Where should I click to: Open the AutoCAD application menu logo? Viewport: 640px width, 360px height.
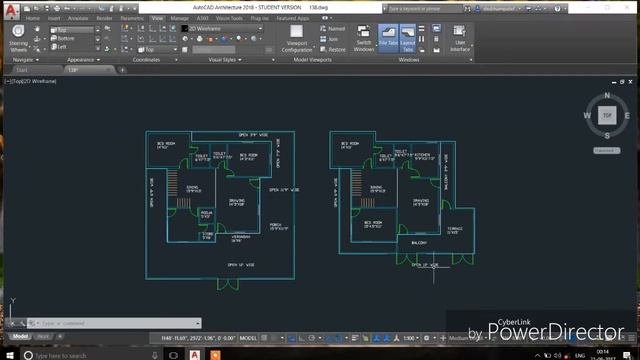(11, 11)
